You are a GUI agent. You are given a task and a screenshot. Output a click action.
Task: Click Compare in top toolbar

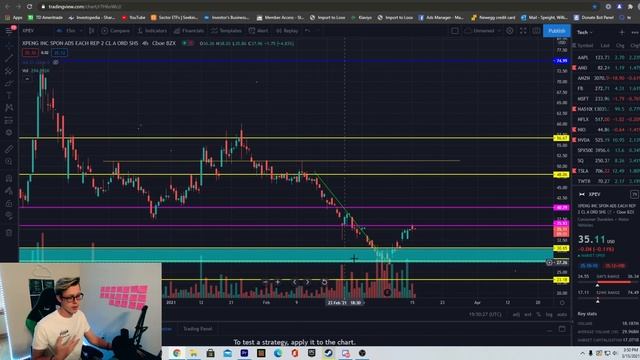coord(116,31)
